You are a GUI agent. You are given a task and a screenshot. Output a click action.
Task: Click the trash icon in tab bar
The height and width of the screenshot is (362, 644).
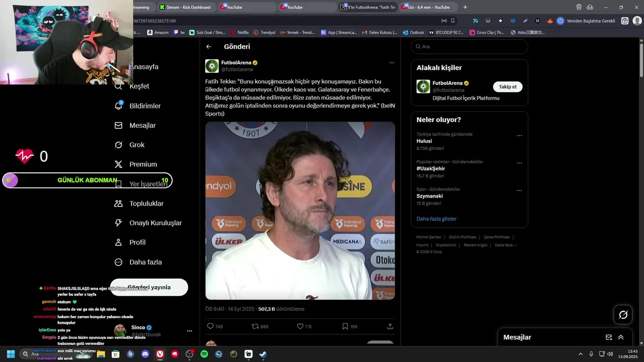point(579,7)
